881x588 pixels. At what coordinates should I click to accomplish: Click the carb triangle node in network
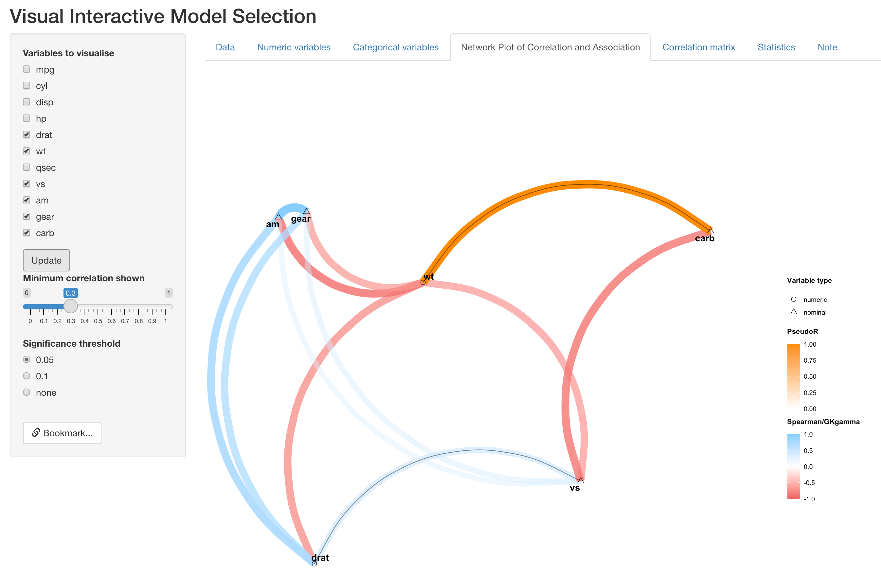click(x=710, y=230)
